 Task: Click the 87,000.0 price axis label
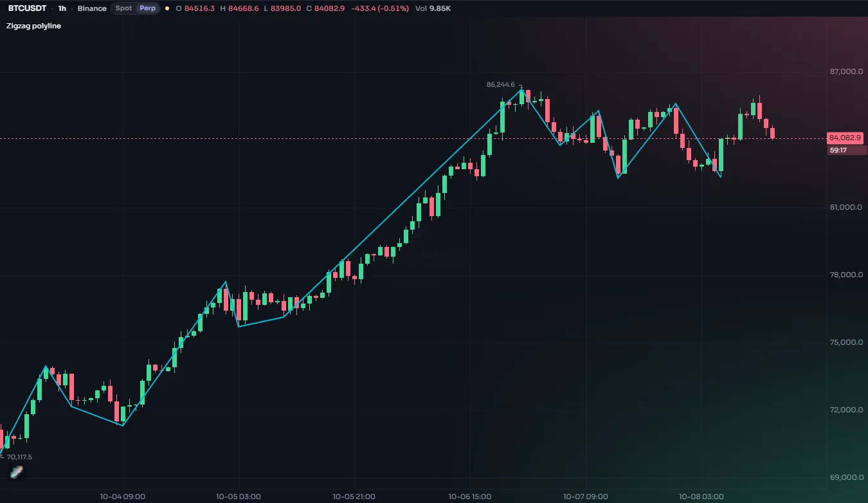tap(845, 71)
